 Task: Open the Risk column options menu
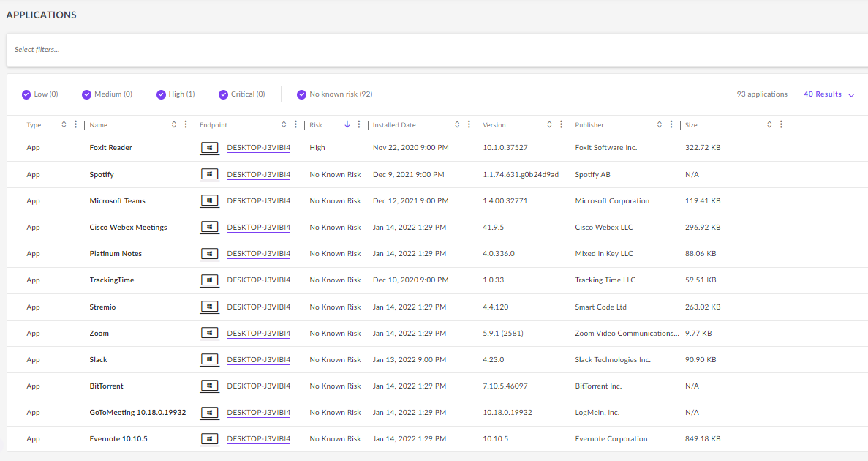[359, 124]
